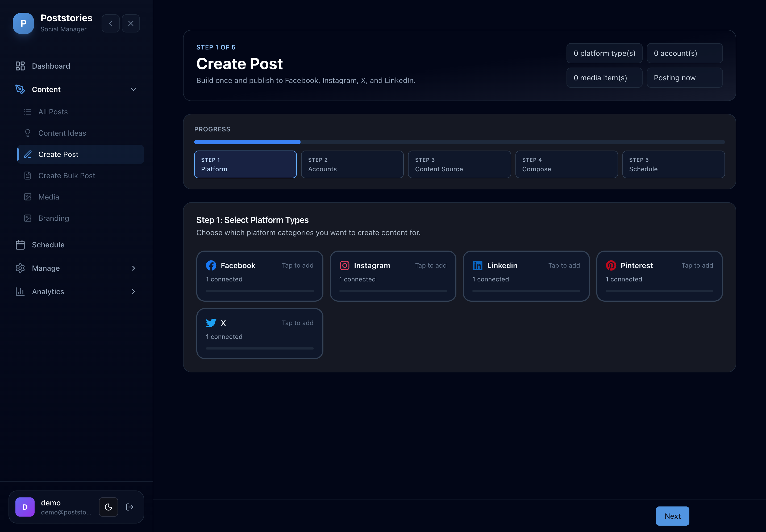Open All Posts in sidebar

point(80,112)
